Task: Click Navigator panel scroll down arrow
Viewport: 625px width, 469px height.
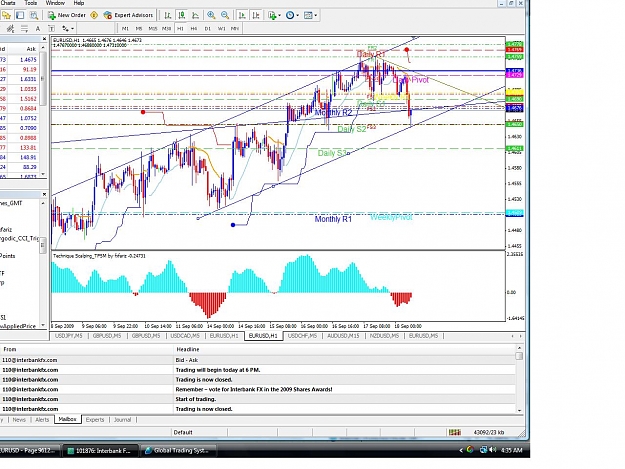Action: (43, 326)
